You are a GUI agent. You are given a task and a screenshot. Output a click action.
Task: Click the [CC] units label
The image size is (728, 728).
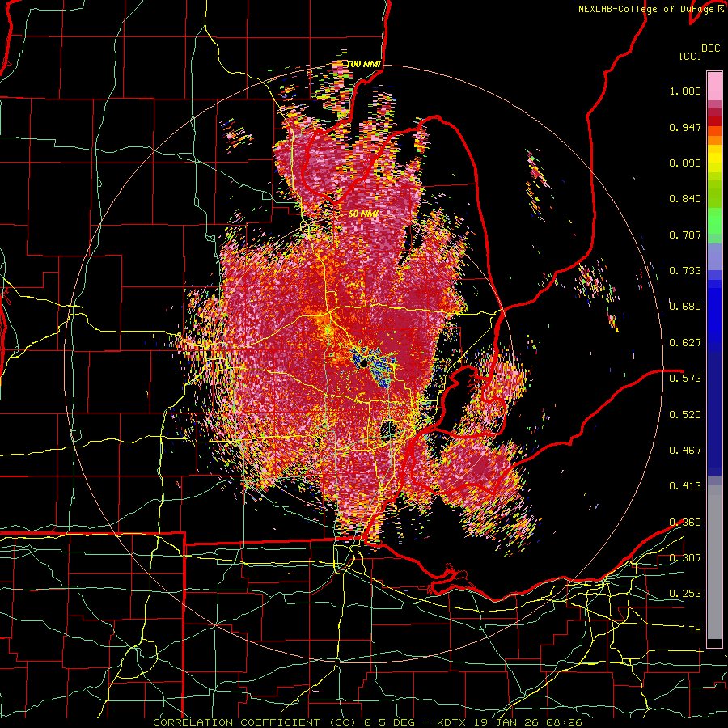690,56
